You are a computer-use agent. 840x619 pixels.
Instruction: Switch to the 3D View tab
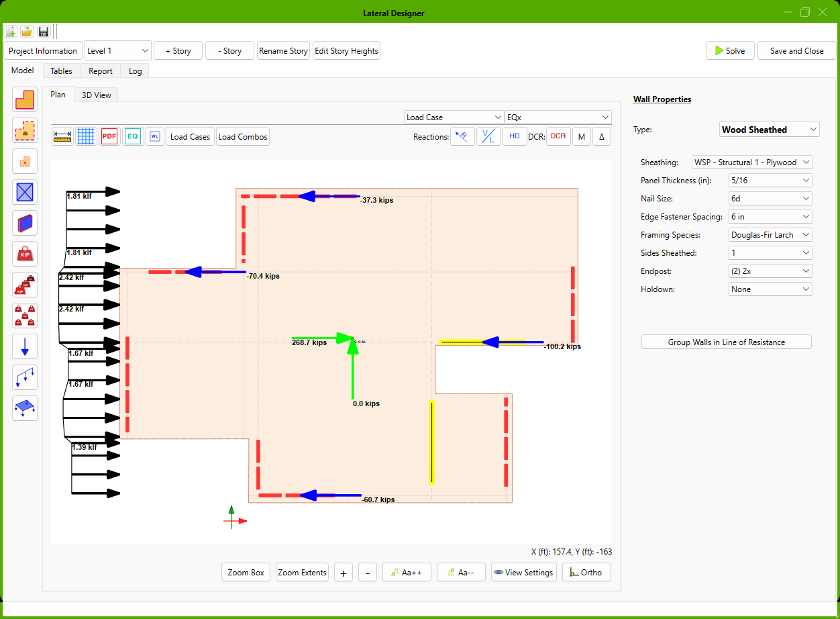(97, 95)
